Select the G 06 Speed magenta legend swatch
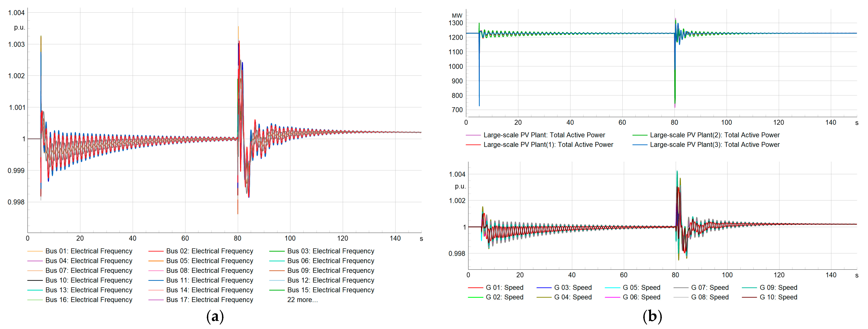This screenshot has height=329, width=868. pos(613,297)
